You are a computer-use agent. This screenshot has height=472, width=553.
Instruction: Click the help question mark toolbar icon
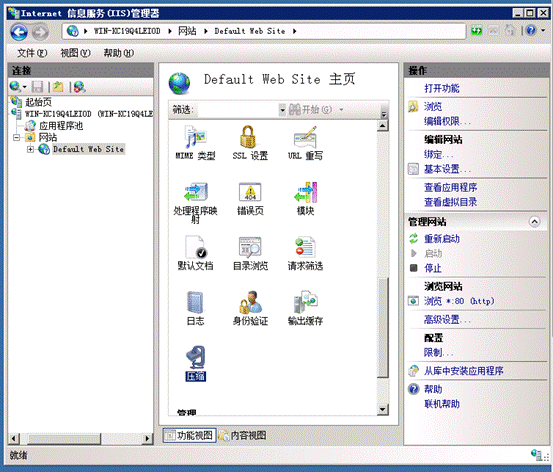coord(531,31)
